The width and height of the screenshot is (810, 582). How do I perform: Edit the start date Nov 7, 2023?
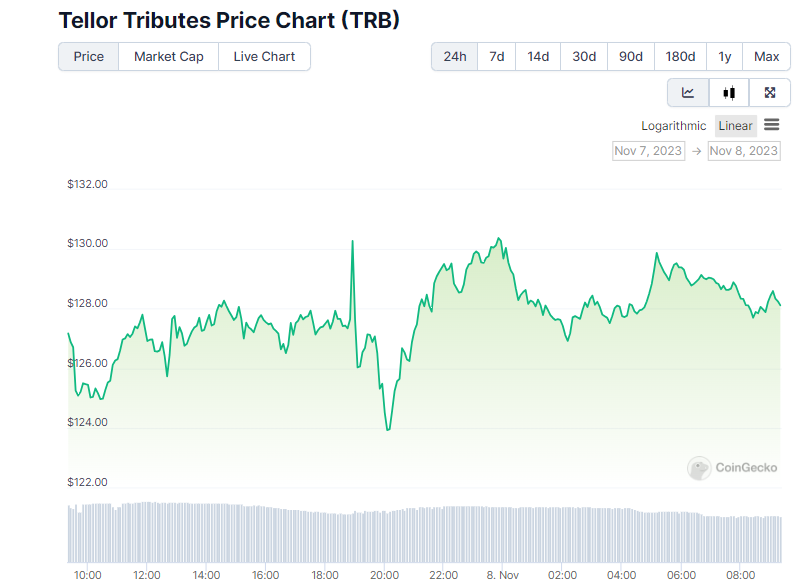click(x=648, y=151)
